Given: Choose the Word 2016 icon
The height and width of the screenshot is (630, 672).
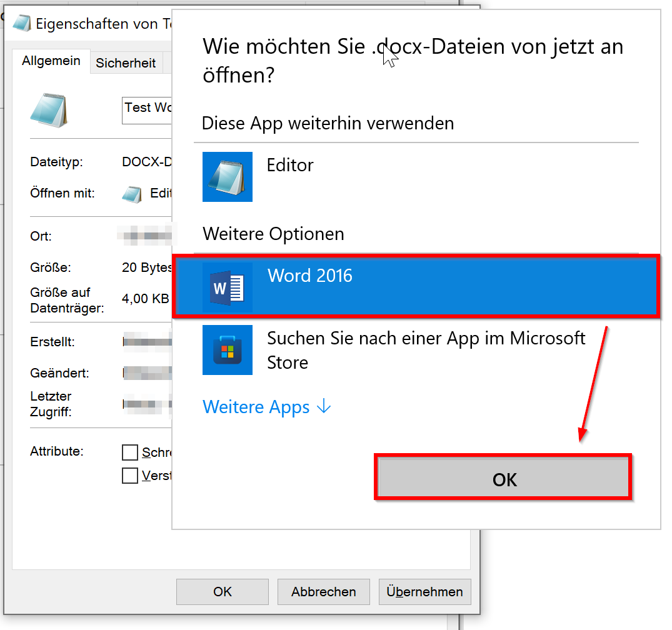Looking at the screenshot, I should 228,287.
